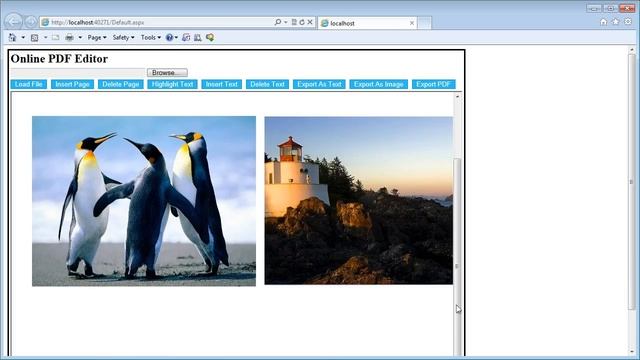Open the Page menu

(x=97, y=38)
